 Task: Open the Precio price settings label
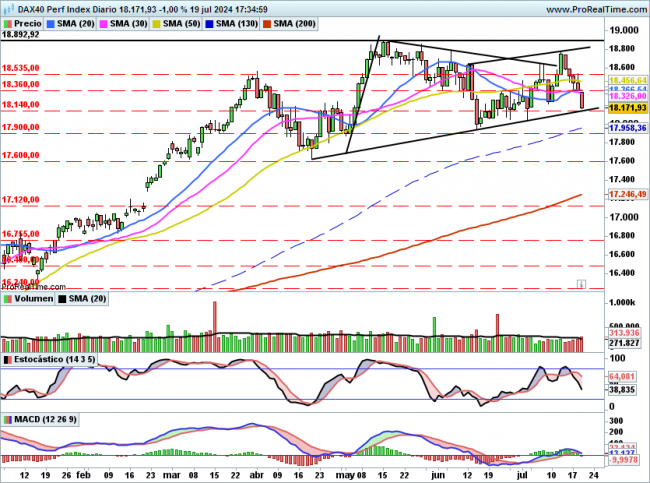coord(29,21)
